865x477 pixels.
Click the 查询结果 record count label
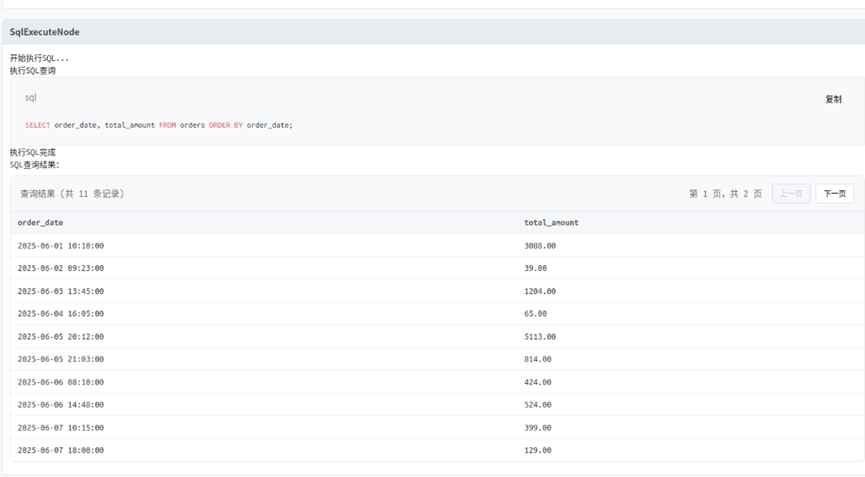72,194
